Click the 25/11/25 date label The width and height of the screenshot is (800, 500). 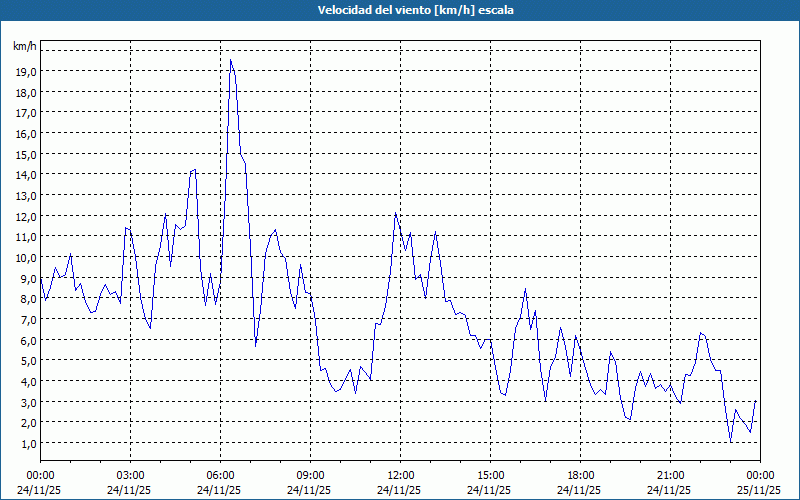tap(759, 490)
